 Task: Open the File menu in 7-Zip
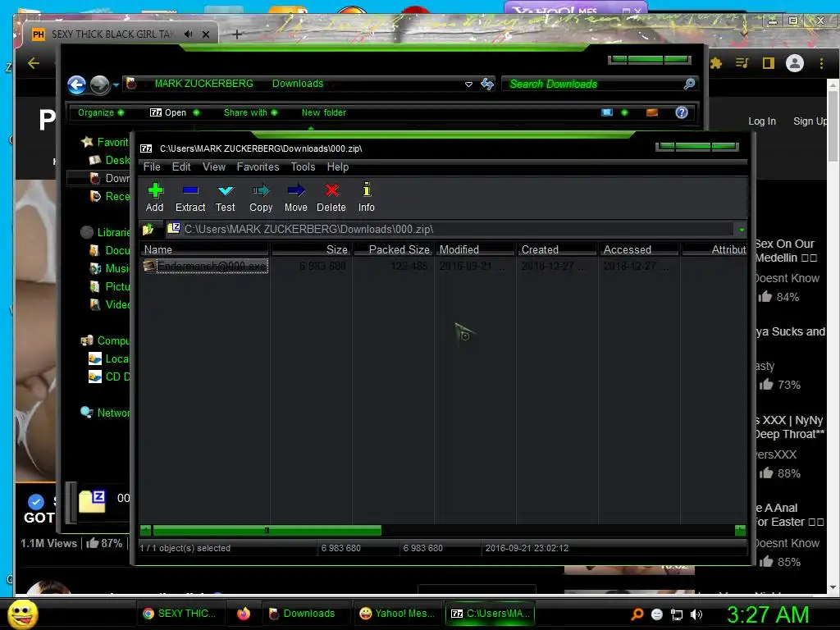(x=152, y=167)
